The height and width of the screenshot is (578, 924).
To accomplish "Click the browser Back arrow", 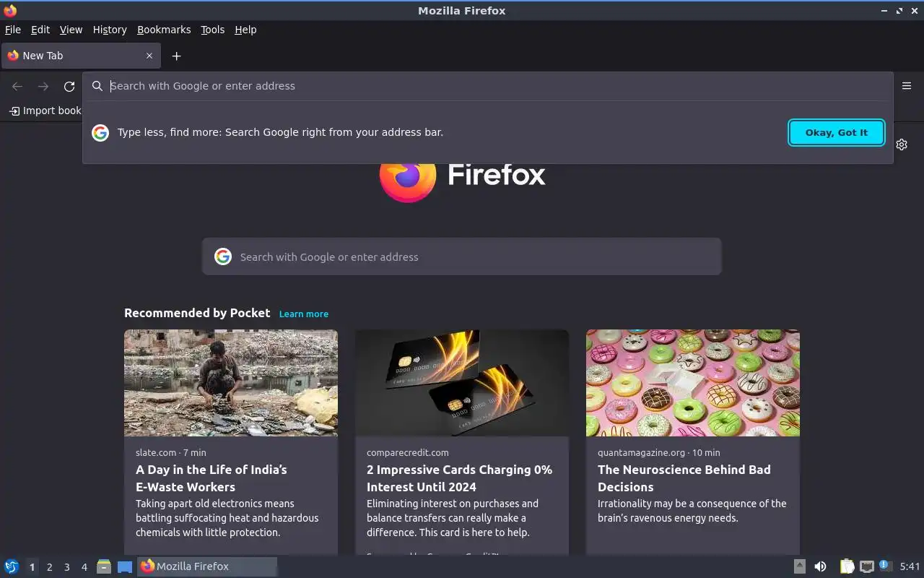I will 17,87.
